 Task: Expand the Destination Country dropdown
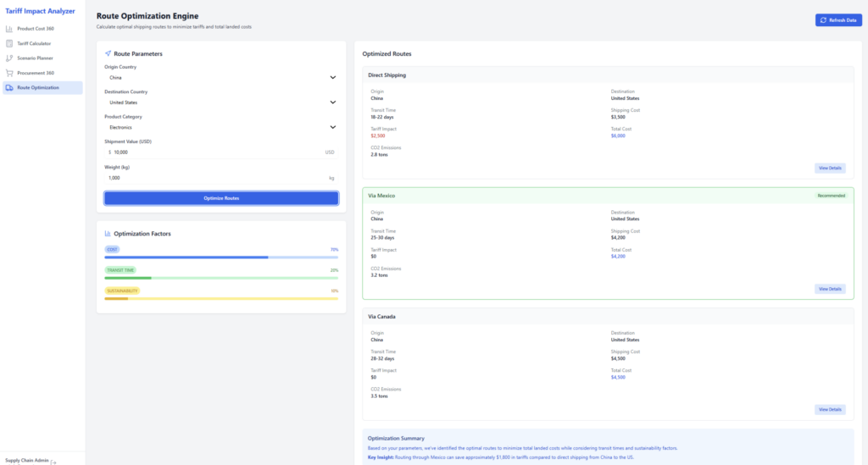pos(220,102)
